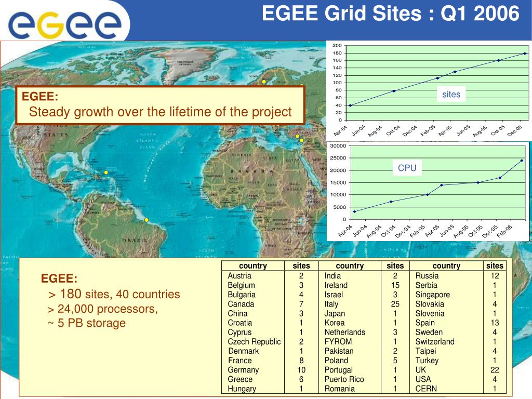532x399 pixels.
Task: Select 'Hungary' in the country table
Action: pos(242,389)
